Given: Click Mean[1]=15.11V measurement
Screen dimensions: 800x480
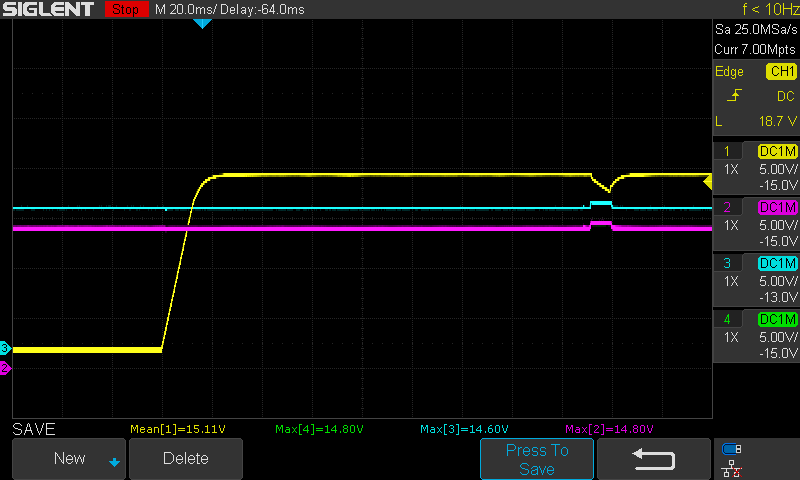Looking at the screenshot, I should 178,429.
